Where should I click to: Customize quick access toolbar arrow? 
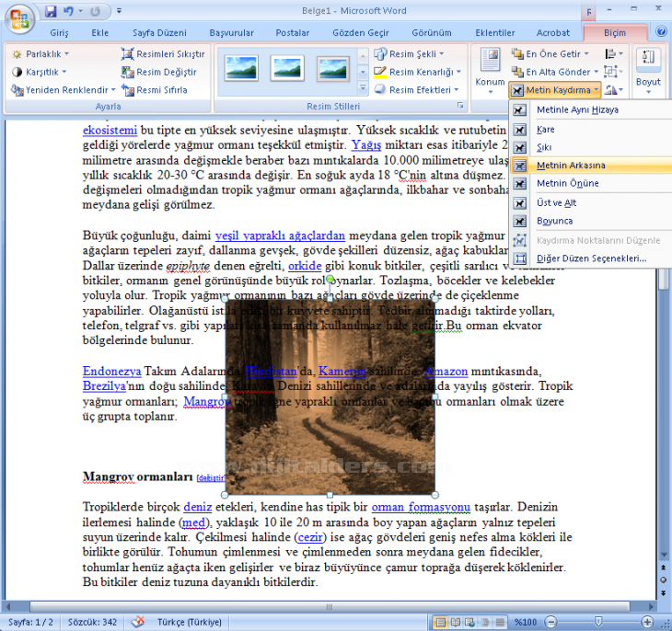click(119, 11)
